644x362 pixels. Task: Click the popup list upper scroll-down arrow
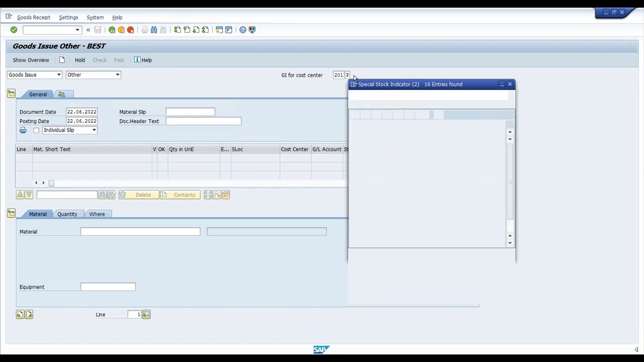(x=510, y=139)
